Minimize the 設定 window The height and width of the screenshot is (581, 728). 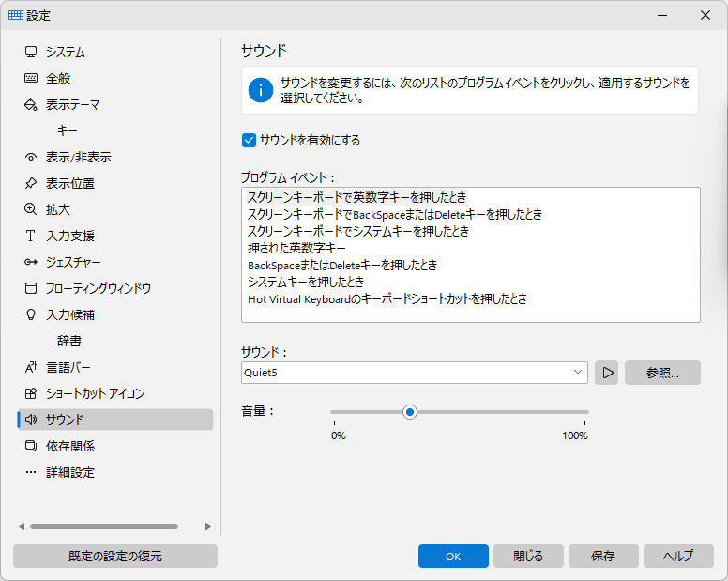(x=662, y=15)
